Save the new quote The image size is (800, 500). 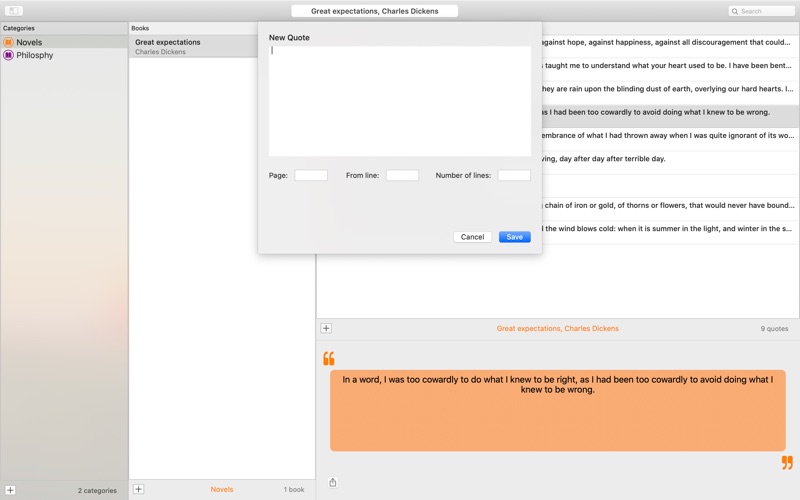tap(514, 237)
